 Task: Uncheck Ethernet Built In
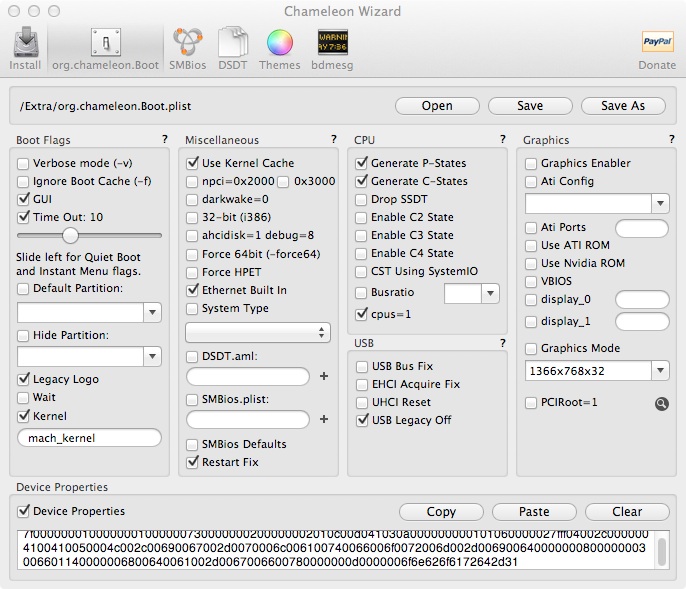click(x=192, y=290)
